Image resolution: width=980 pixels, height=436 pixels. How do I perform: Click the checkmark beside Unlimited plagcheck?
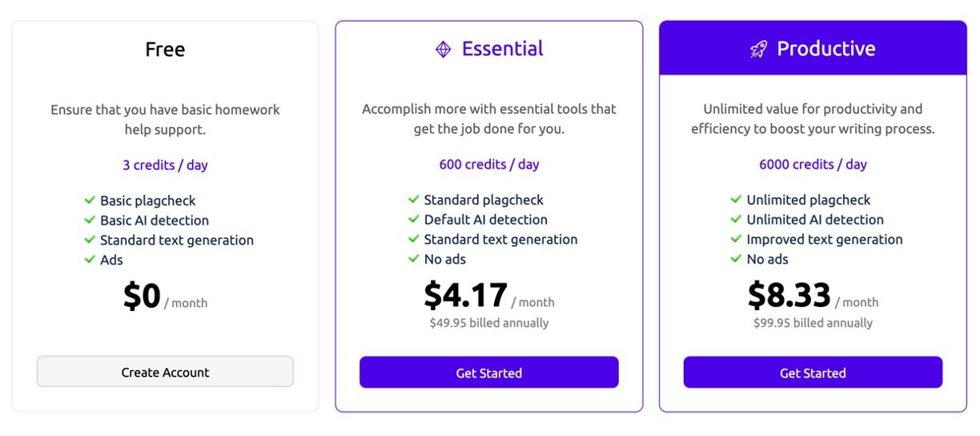tap(737, 200)
